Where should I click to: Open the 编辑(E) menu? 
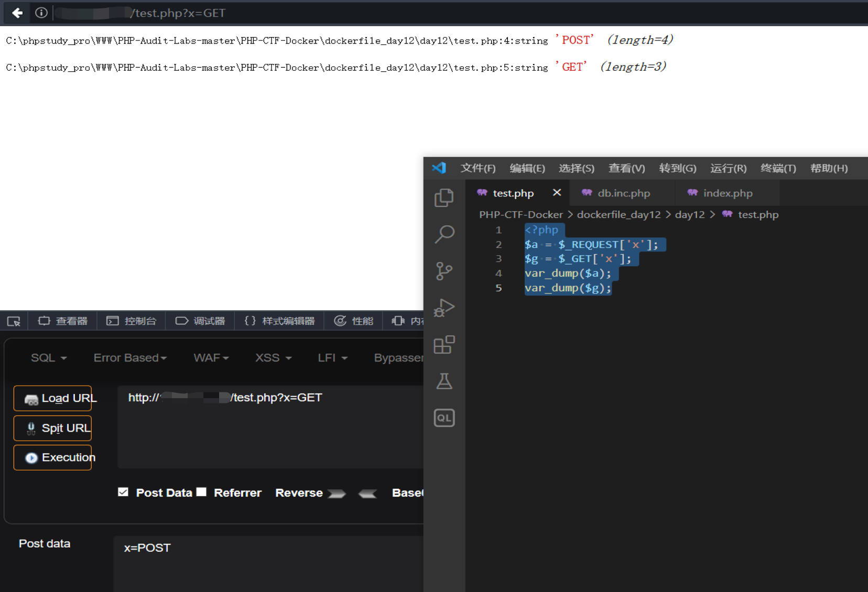[x=527, y=168]
